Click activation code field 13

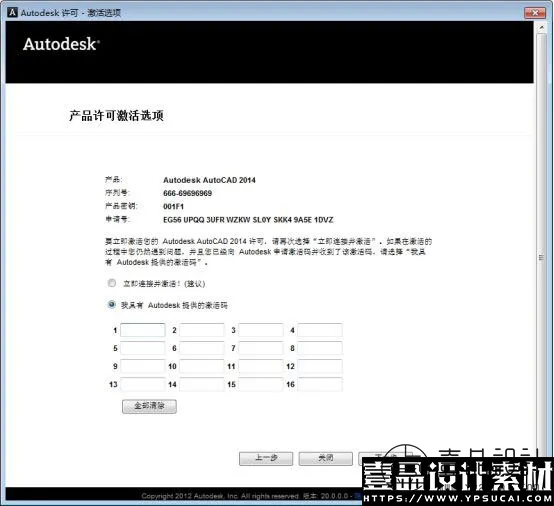(x=143, y=384)
